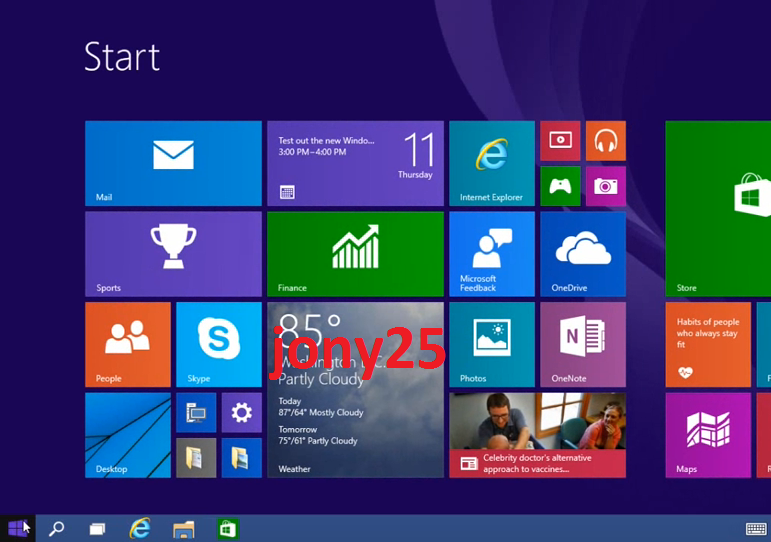This screenshot has width=771, height=542.
Task: Open the Sports trophy tile
Action: tap(173, 253)
